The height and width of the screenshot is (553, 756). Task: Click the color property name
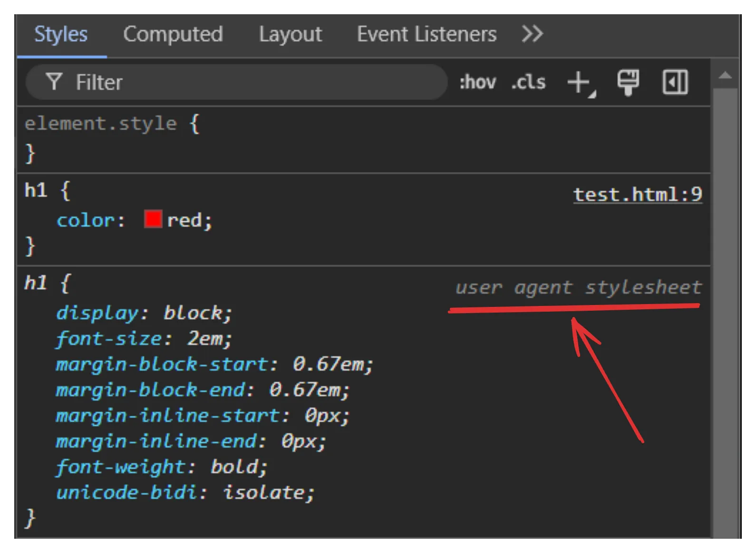(86, 220)
